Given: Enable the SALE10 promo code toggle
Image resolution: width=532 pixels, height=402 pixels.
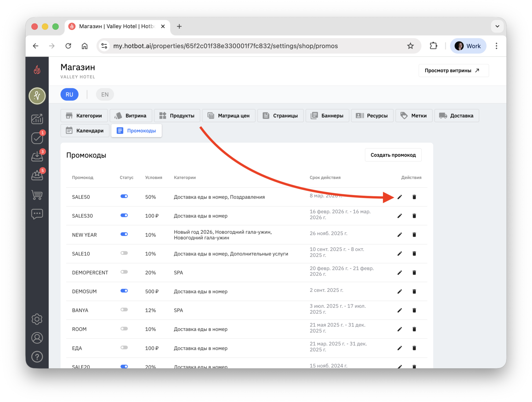Looking at the screenshot, I should pos(124,253).
